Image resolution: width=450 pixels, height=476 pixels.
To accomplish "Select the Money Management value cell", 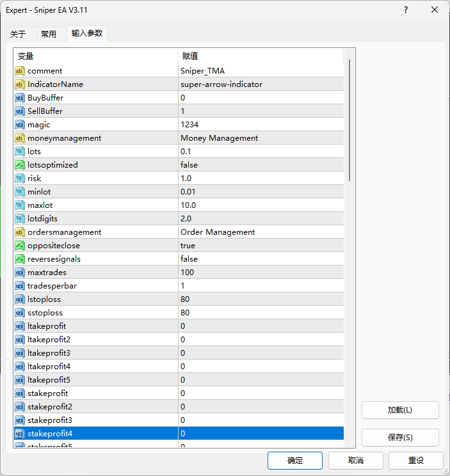I will click(261, 138).
